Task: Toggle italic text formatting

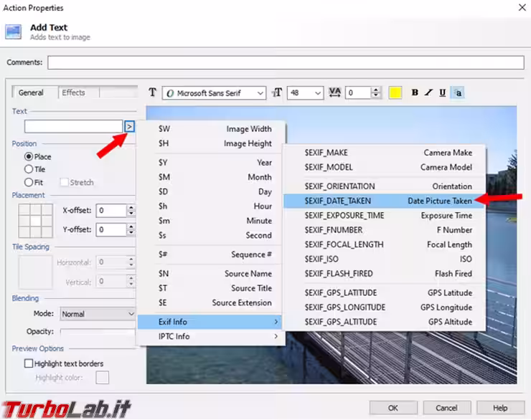Action: click(x=428, y=92)
